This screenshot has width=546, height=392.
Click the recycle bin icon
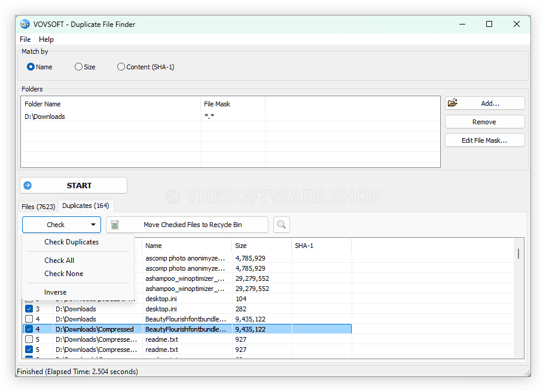115,225
